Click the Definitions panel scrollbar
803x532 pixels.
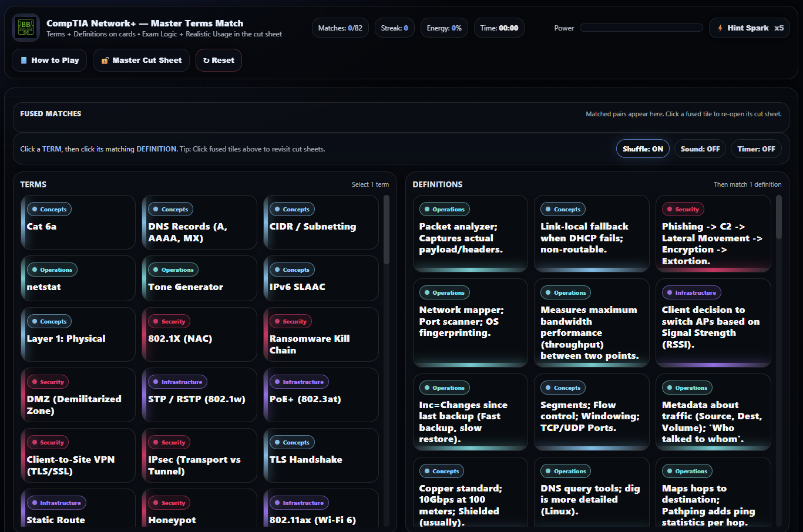click(x=779, y=217)
